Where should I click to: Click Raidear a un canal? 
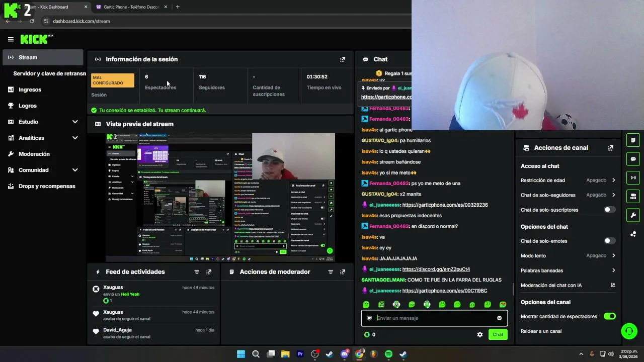coord(541,331)
